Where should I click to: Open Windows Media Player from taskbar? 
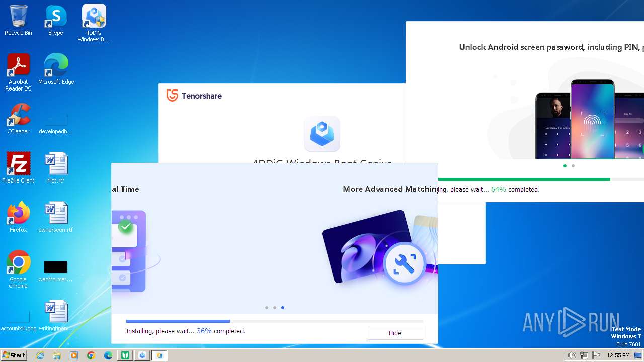click(74, 355)
